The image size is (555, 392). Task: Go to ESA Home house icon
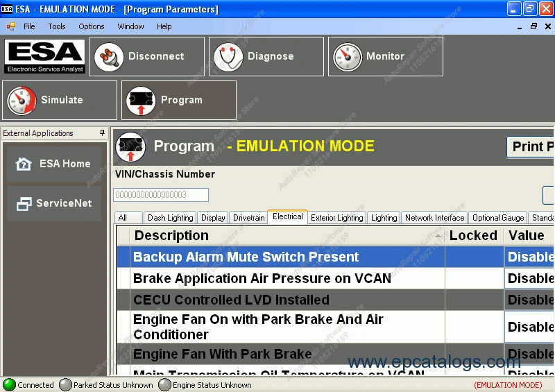click(24, 164)
